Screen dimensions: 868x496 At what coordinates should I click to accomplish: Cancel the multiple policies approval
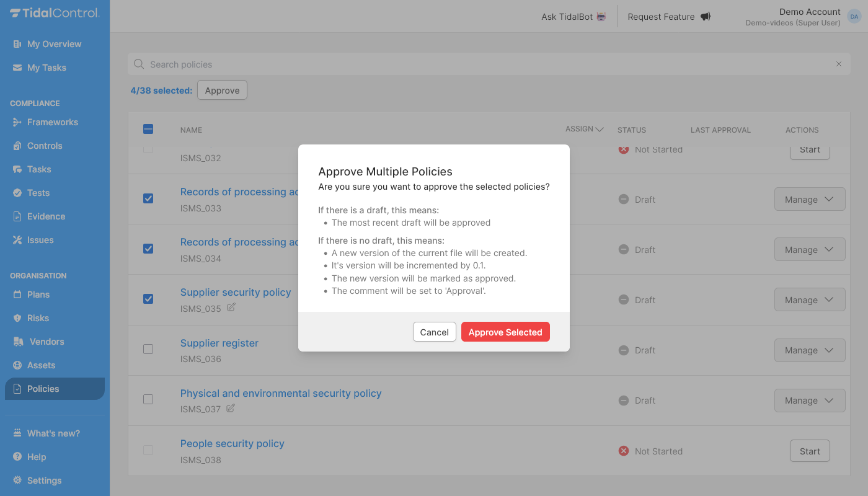pyautogui.click(x=434, y=332)
